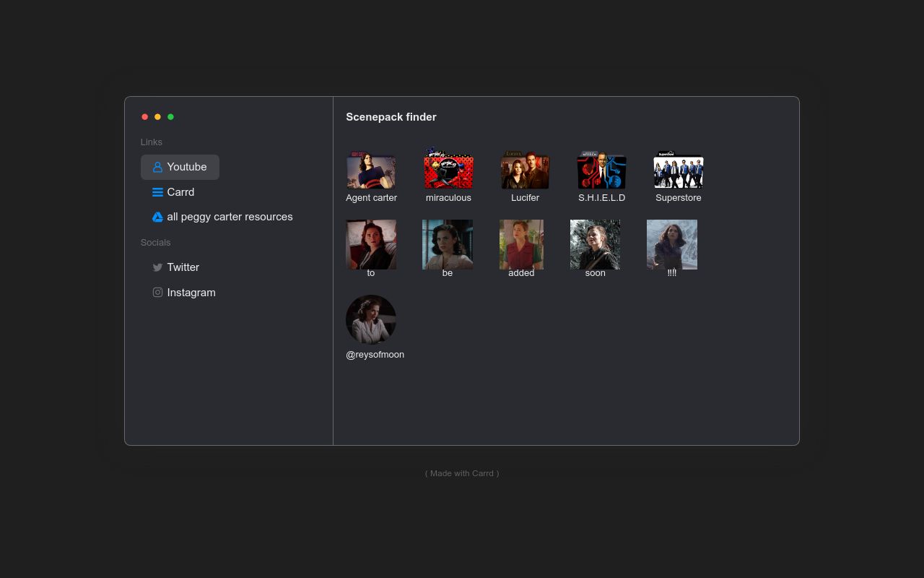Click the red close window dot

tap(145, 117)
